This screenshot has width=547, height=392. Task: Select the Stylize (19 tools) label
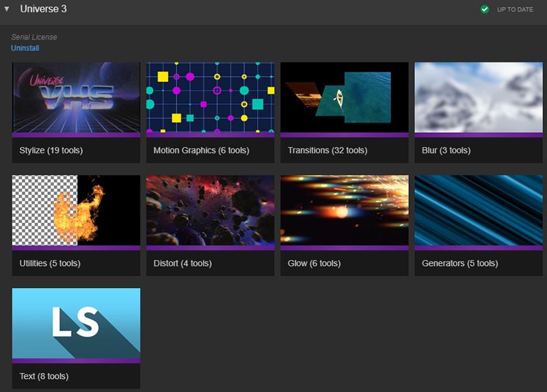(51, 151)
